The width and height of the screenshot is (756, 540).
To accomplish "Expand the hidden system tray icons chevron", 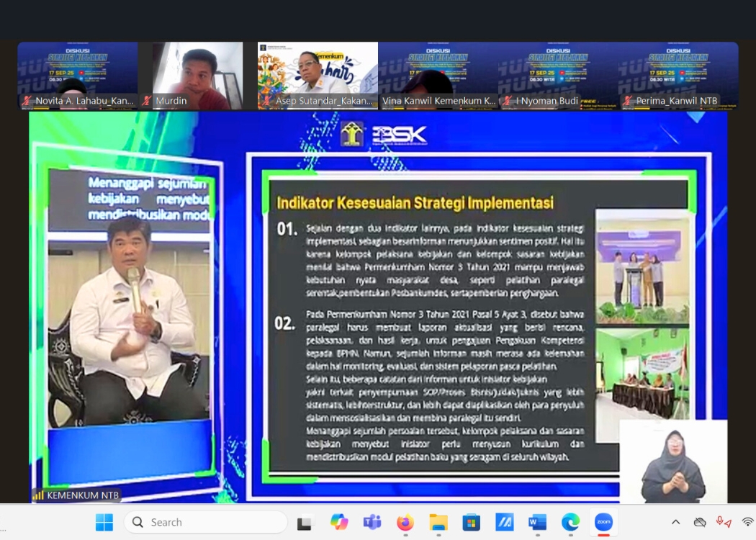I will [x=675, y=522].
